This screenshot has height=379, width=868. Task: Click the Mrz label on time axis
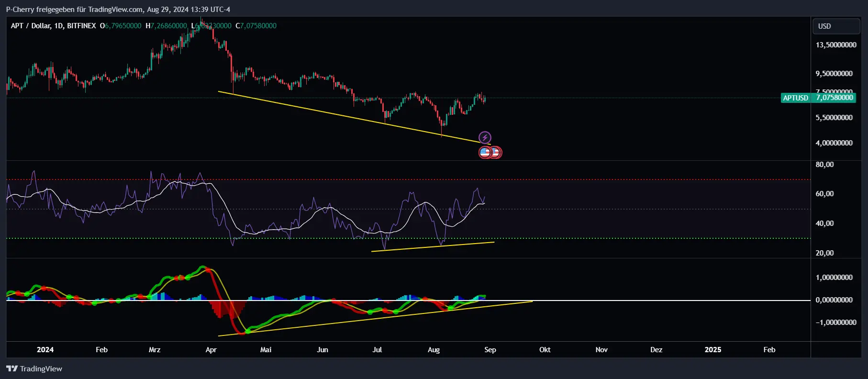point(155,350)
